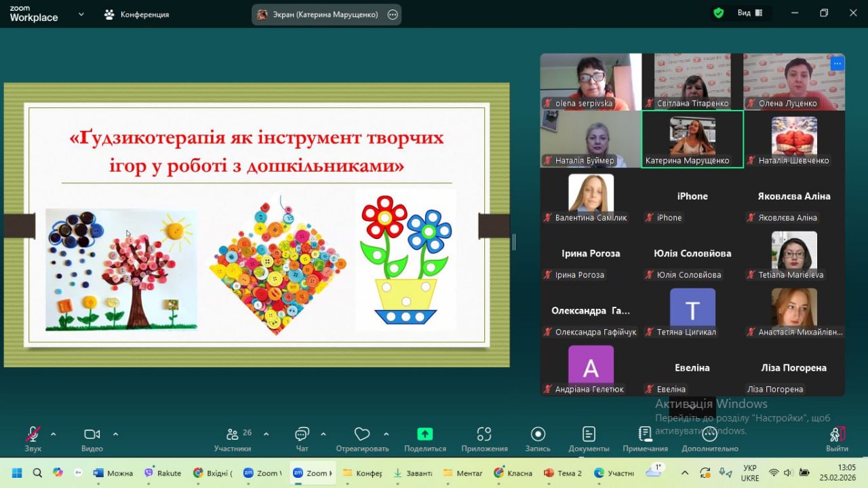The image size is (868, 488).
Task: Open the Конфер folder in the taskbar
Action: 363,473
